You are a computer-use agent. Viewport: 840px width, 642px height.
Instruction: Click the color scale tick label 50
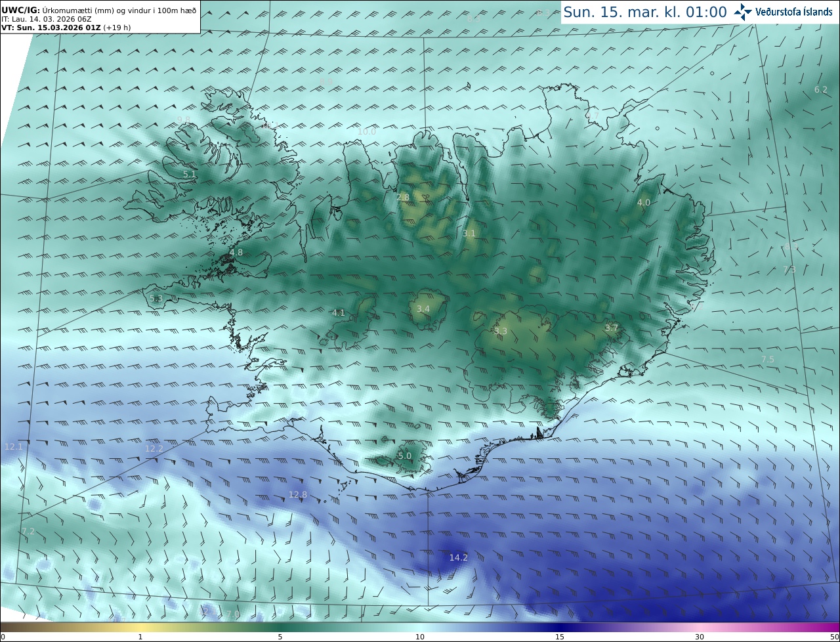tap(834, 637)
